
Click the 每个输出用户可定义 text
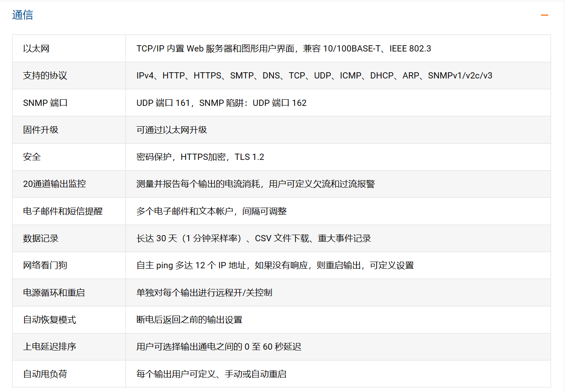point(212,374)
